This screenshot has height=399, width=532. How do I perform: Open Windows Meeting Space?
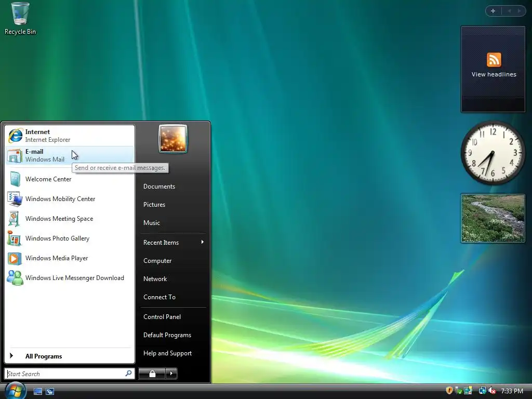70,219
